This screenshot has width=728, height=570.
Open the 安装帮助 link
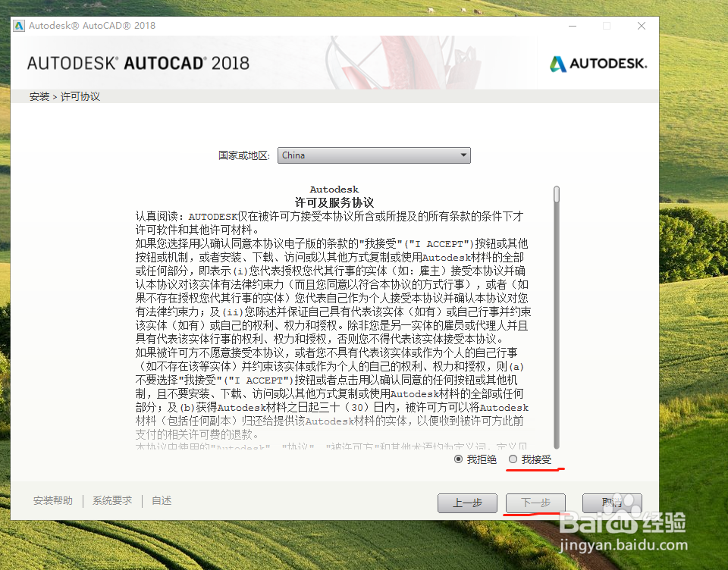[53, 500]
